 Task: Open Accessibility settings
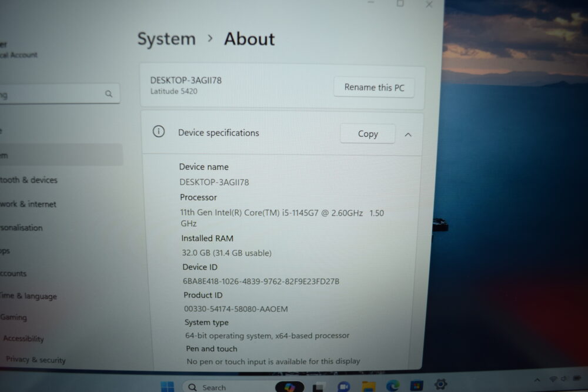click(x=24, y=339)
